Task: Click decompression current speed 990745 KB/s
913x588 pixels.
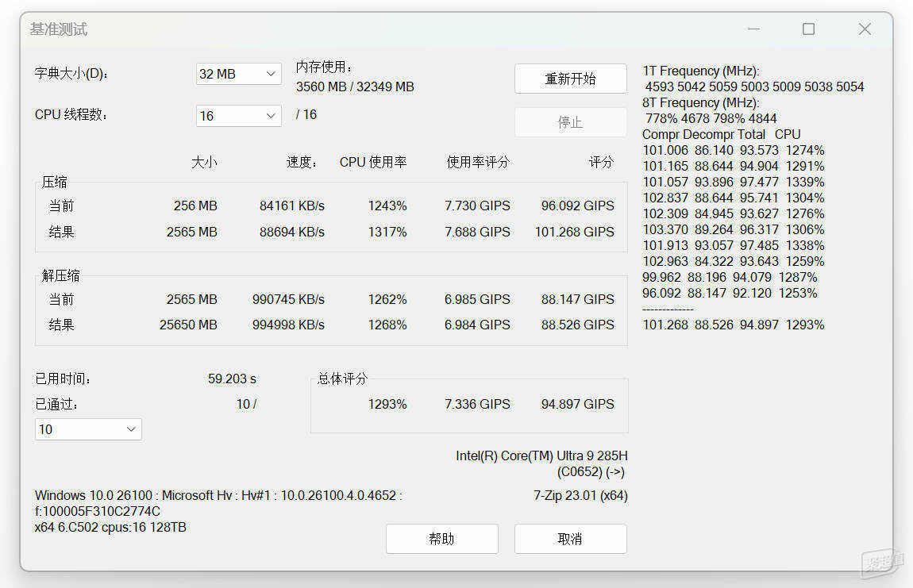Action: click(288, 299)
